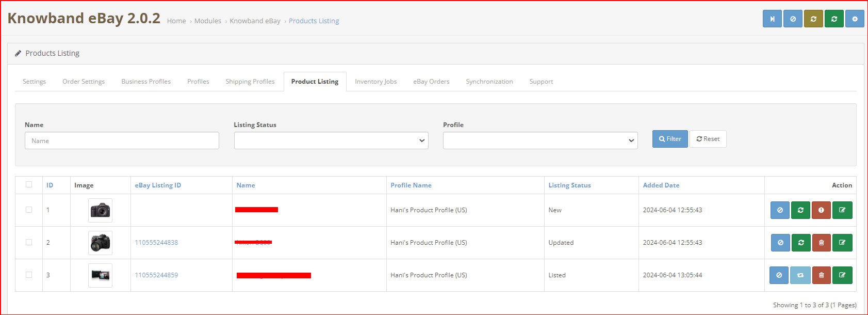Sort by Added Date column header

tap(661, 185)
